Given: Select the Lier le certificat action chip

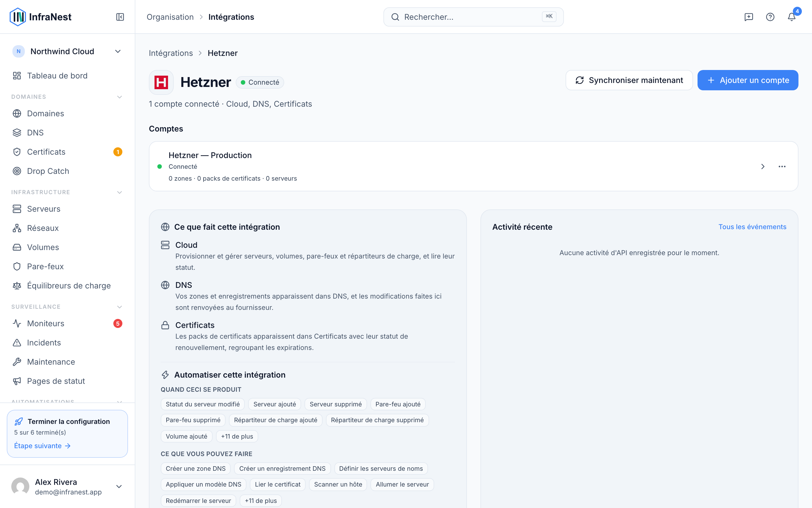Looking at the screenshot, I should [x=277, y=485].
